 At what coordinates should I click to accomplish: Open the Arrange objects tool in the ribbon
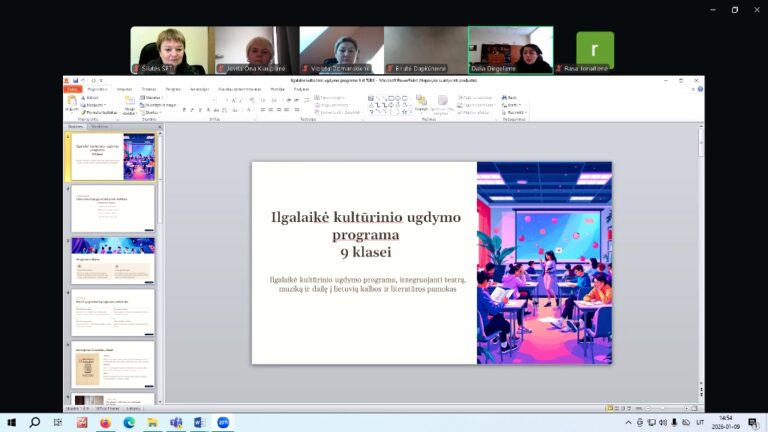click(x=421, y=101)
